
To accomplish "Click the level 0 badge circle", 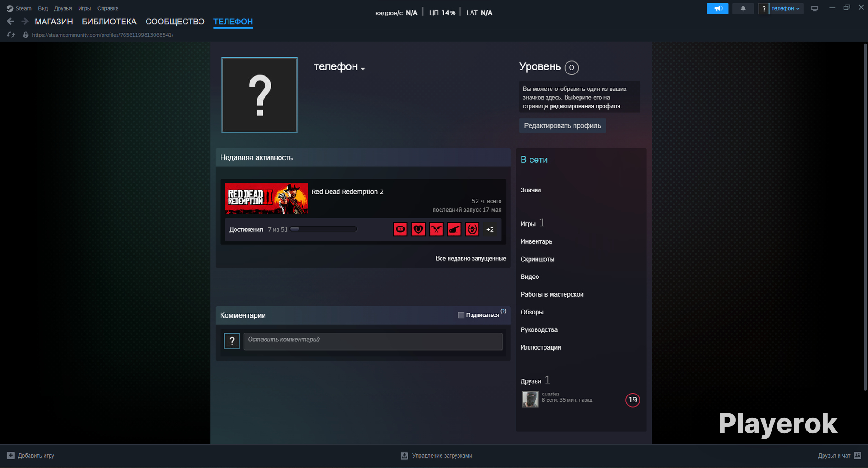I will [x=572, y=67].
